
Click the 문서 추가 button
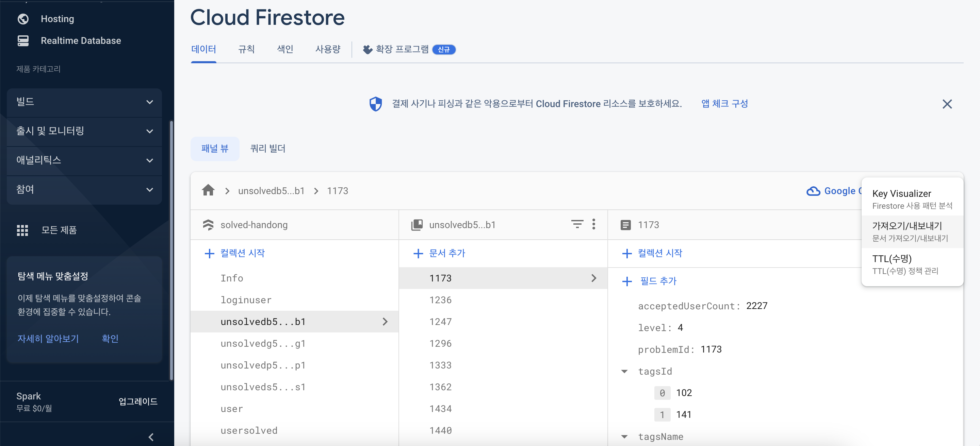click(x=447, y=253)
